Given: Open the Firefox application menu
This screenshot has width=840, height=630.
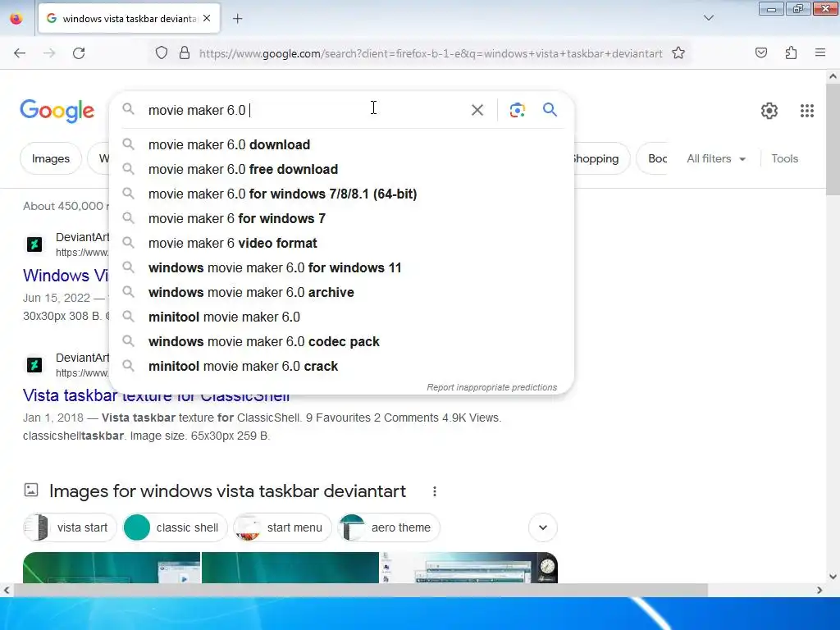Looking at the screenshot, I should [820, 52].
